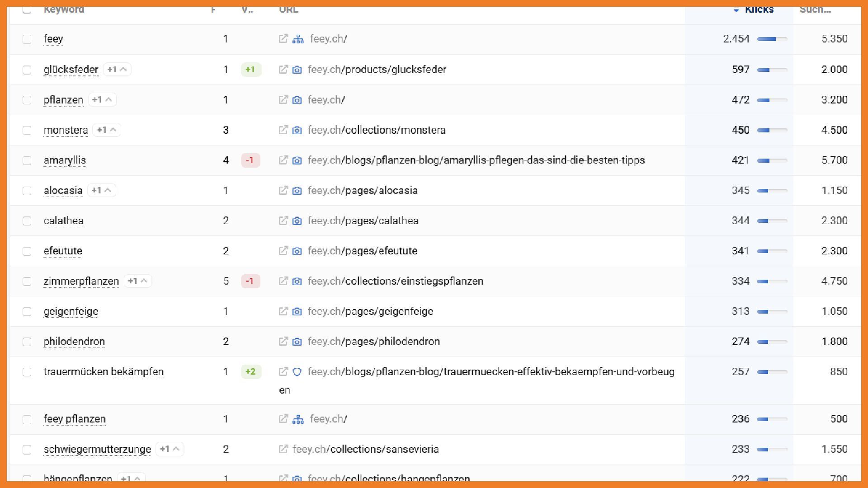This screenshot has width=868, height=488.
Task: Open external link icon for efeutute row
Action: (x=283, y=251)
